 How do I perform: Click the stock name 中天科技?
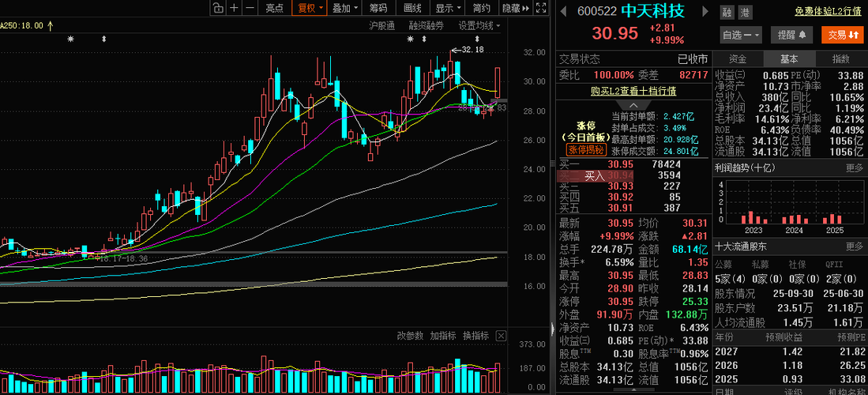[x=652, y=11]
